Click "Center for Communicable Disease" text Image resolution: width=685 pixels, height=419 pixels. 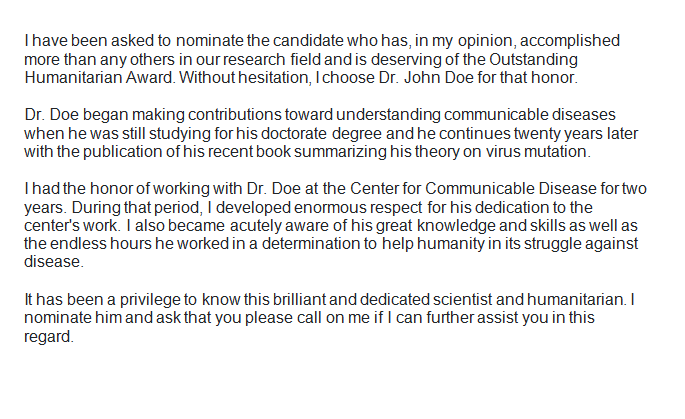[473, 189]
